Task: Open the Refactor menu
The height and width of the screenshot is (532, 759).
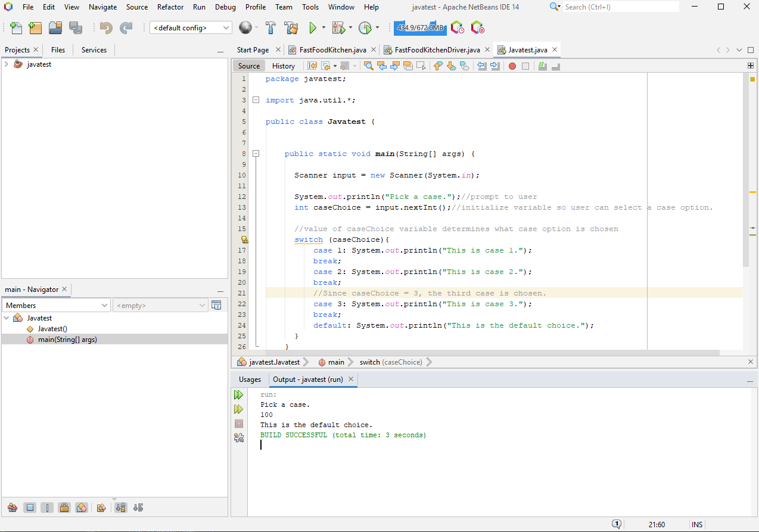Action: pos(170,7)
